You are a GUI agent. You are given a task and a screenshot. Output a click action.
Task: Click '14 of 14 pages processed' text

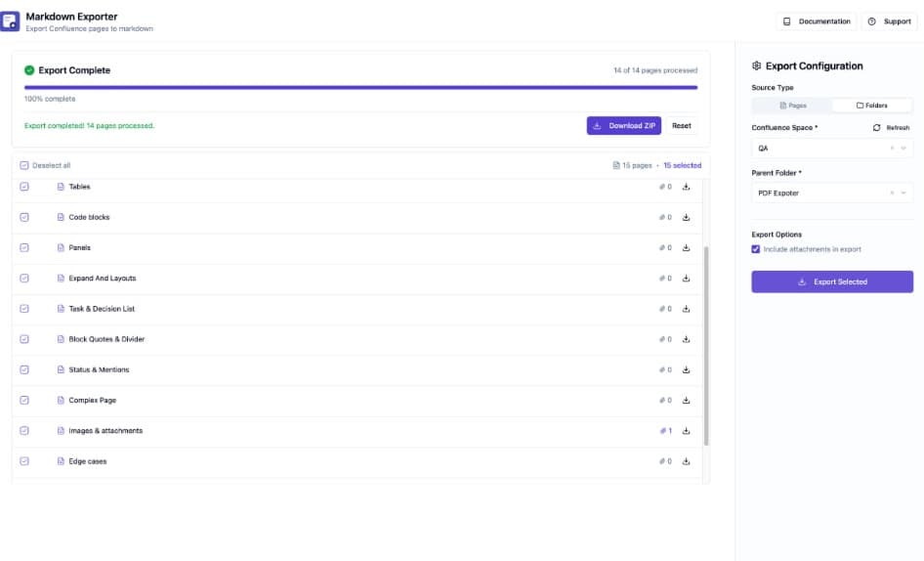point(655,70)
